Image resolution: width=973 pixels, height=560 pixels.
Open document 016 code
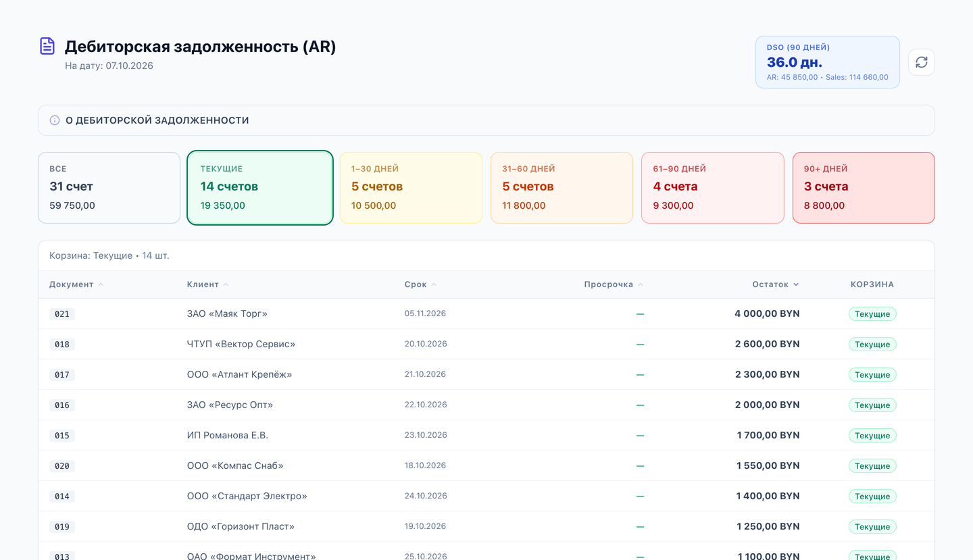click(62, 405)
